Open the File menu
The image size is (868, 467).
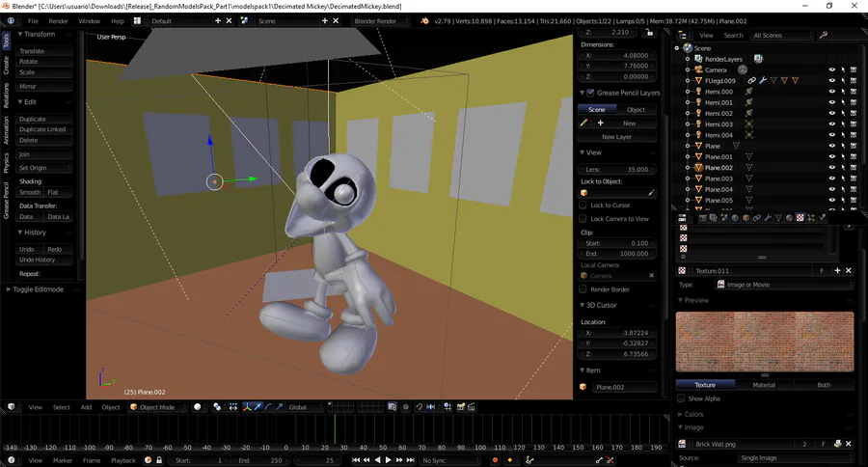33,21
